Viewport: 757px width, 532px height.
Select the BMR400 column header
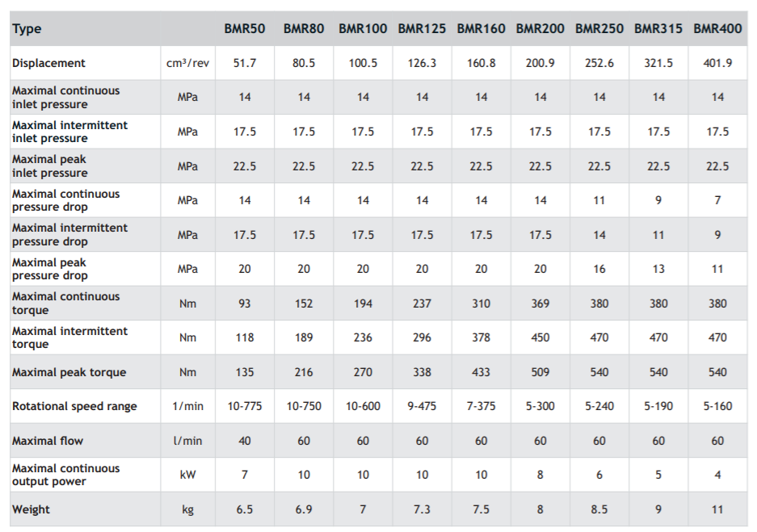[717, 29]
